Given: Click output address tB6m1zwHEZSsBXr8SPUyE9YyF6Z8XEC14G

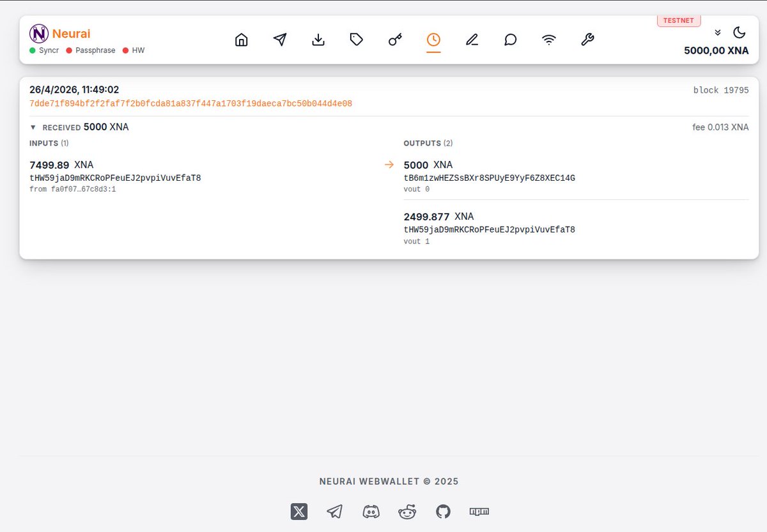Looking at the screenshot, I should (490, 178).
